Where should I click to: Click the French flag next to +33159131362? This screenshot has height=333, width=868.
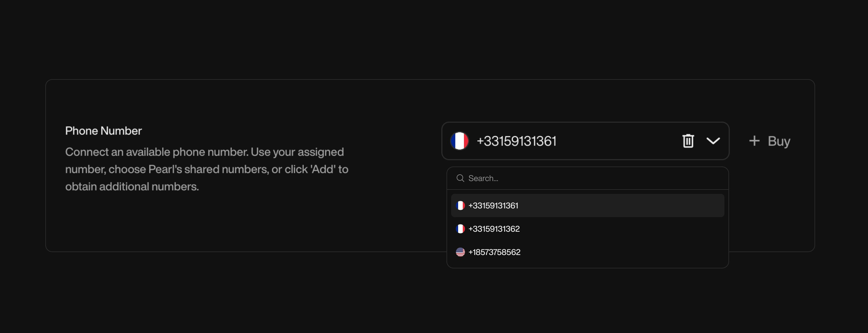pos(460,229)
